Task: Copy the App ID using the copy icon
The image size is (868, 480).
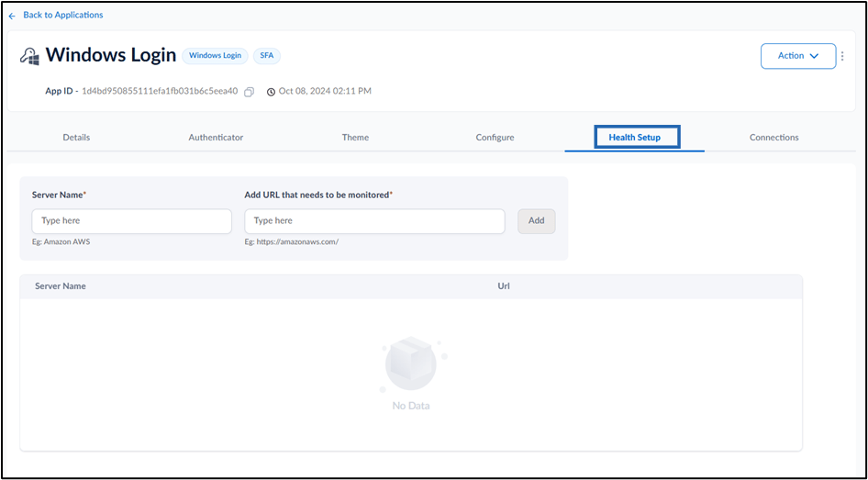Action: pyautogui.click(x=249, y=92)
